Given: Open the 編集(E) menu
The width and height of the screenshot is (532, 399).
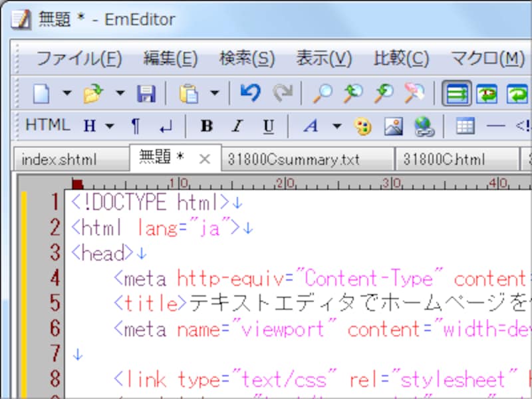Looking at the screenshot, I should 170,59.
